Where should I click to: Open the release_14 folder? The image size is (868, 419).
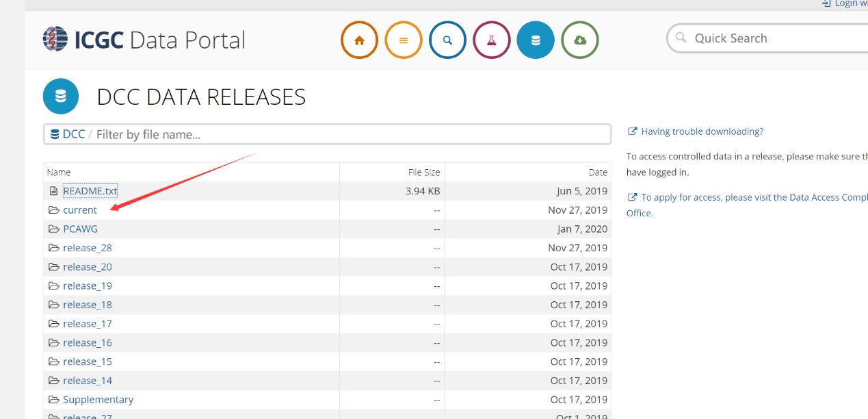click(88, 381)
